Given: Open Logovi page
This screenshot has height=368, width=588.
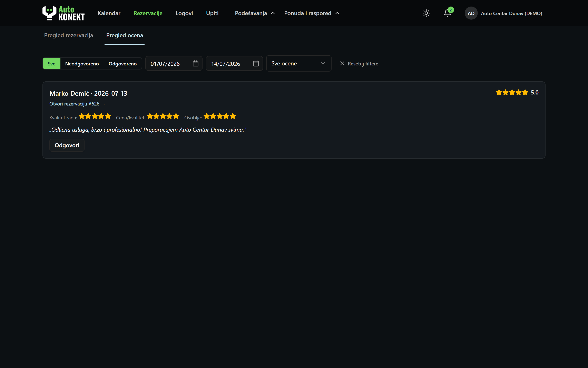Looking at the screenshot, I should (184, 13).
